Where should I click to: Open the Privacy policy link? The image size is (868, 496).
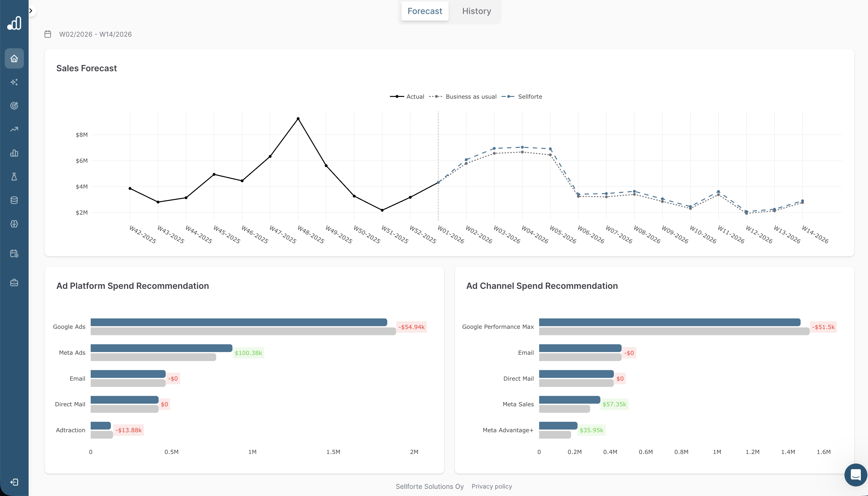coord(492,486)
